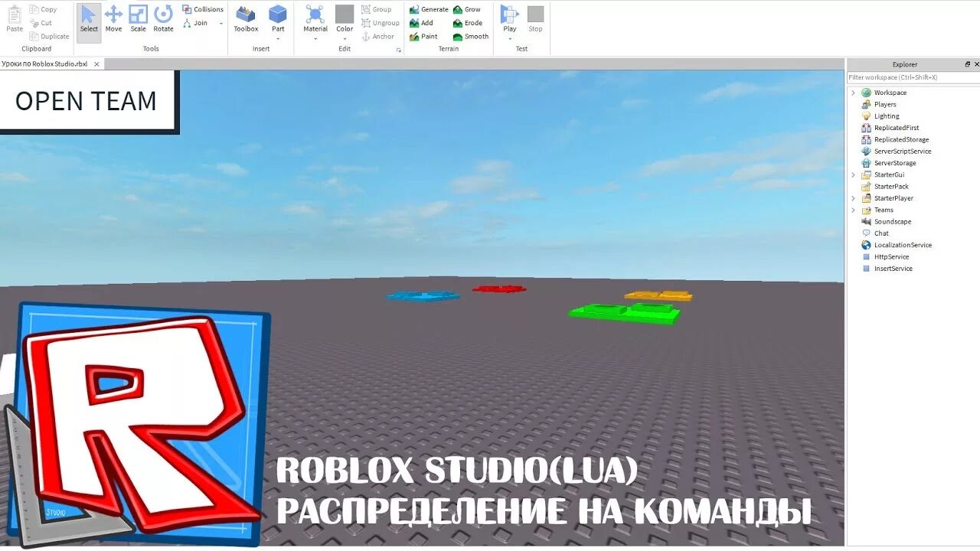980x551 pixels.
Task: Group the selected parts
Action: (x=376, y=9)
